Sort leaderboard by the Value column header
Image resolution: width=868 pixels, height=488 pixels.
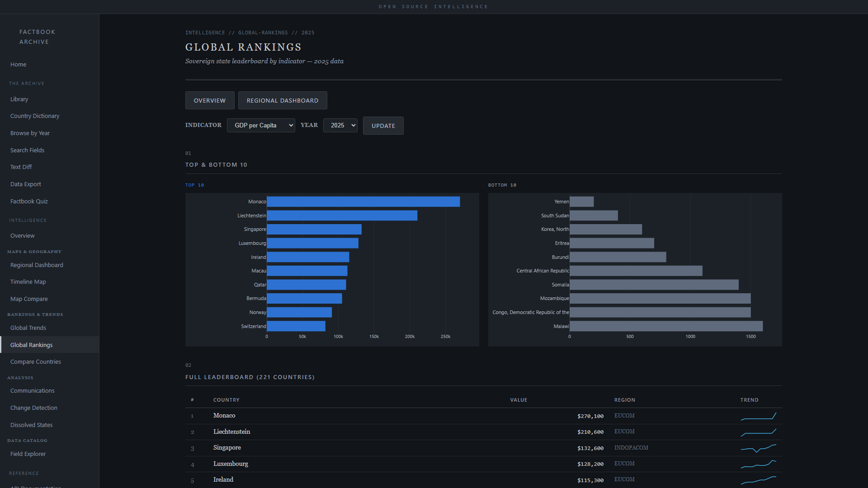tap(519, 400)
